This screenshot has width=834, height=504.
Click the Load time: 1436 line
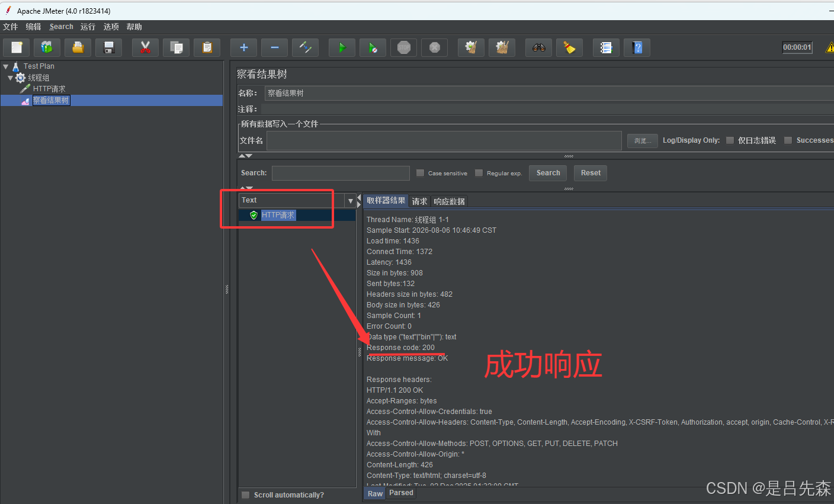[x=393, y=241]
